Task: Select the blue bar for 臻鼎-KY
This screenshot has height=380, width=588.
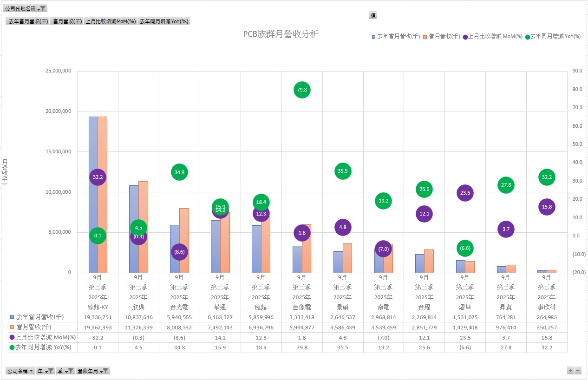Action: pos(93,195)
